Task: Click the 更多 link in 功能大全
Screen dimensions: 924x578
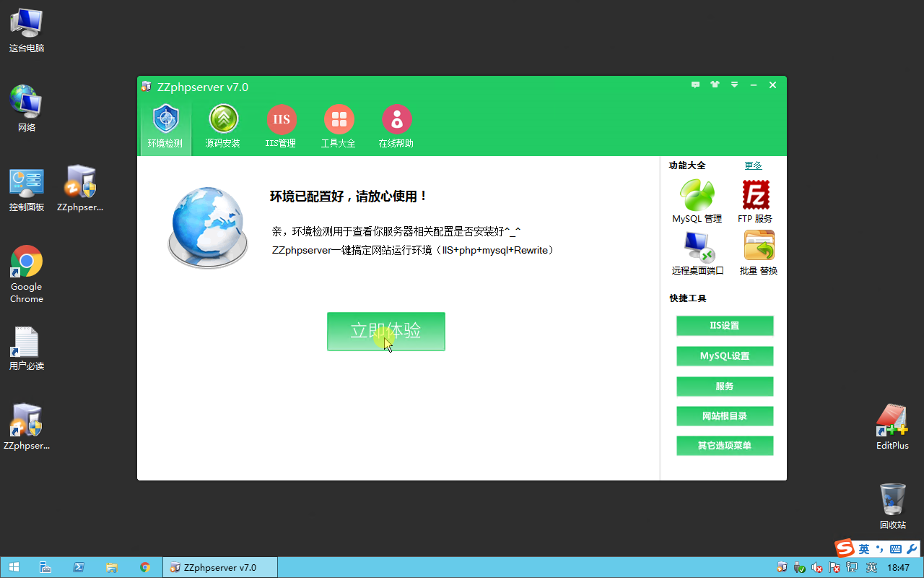Action: pos(753,165)
